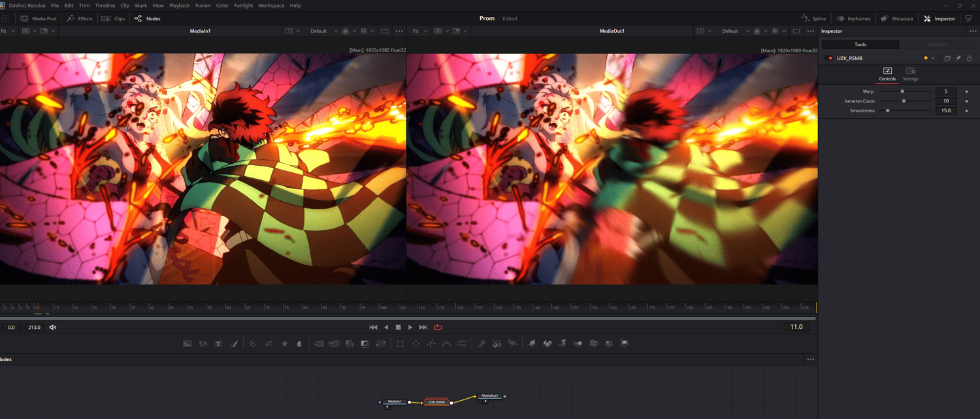
Task: Select the Paint brush tool
Action: pyautogui.click(x=234, y=343)
